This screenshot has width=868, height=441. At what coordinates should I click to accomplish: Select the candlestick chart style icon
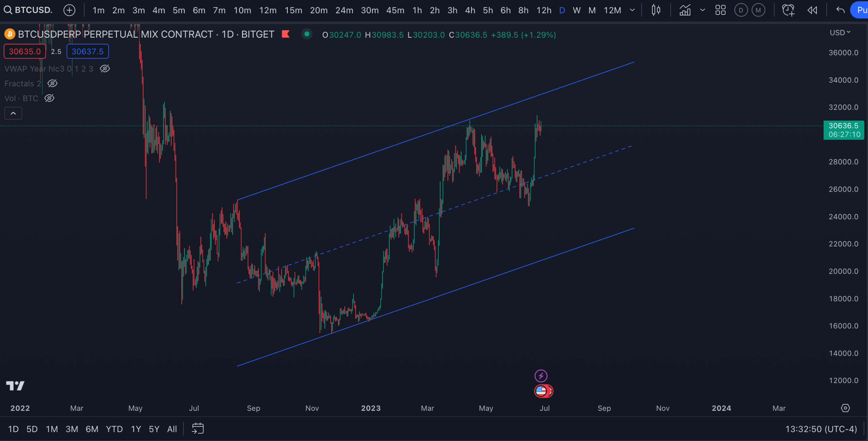tap(655, 10)
